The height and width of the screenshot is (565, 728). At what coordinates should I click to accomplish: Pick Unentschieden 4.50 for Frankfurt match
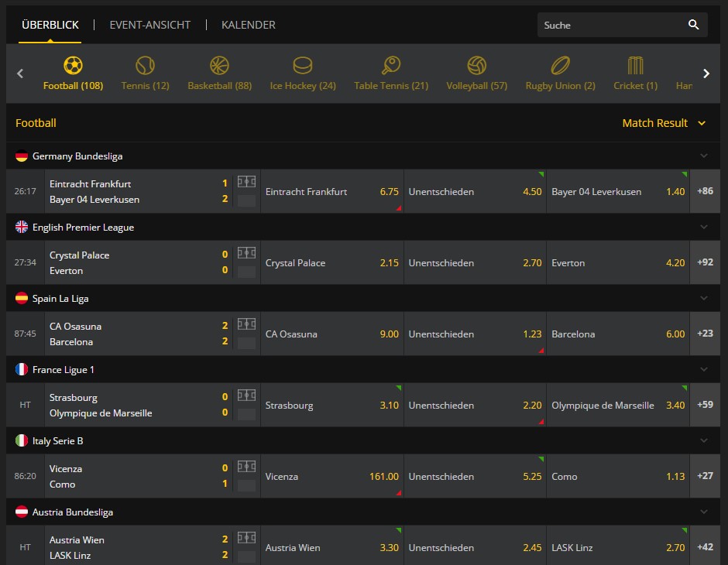point(475,192)
